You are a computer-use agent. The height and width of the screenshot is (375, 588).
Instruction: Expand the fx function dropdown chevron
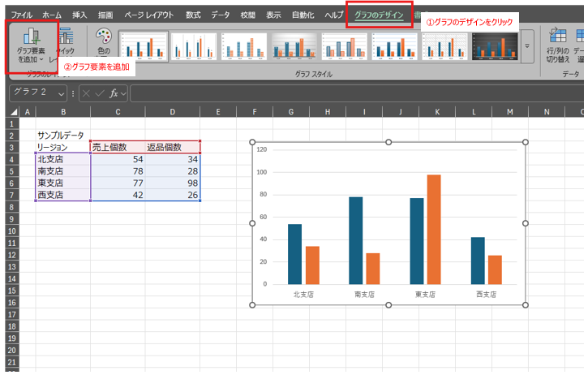(123, 93)
